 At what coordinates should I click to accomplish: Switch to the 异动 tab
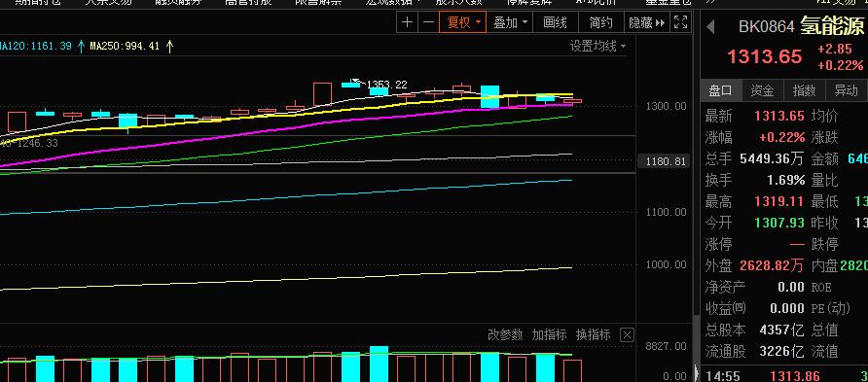[x=846, y=90]
